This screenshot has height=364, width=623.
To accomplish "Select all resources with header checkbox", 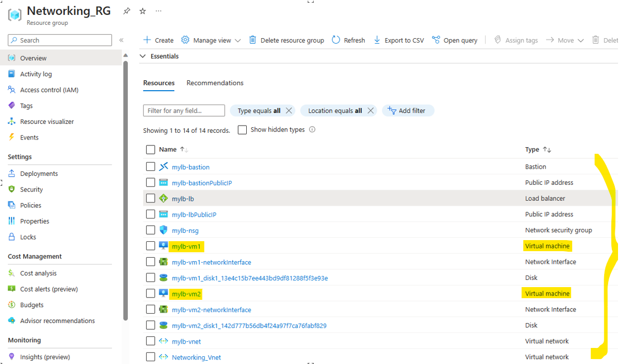I will coord(150,149).
